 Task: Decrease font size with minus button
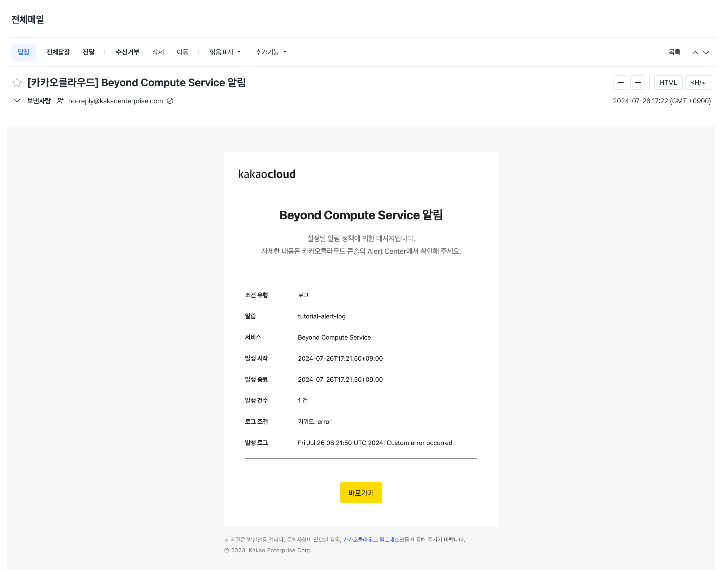point(637,83)
